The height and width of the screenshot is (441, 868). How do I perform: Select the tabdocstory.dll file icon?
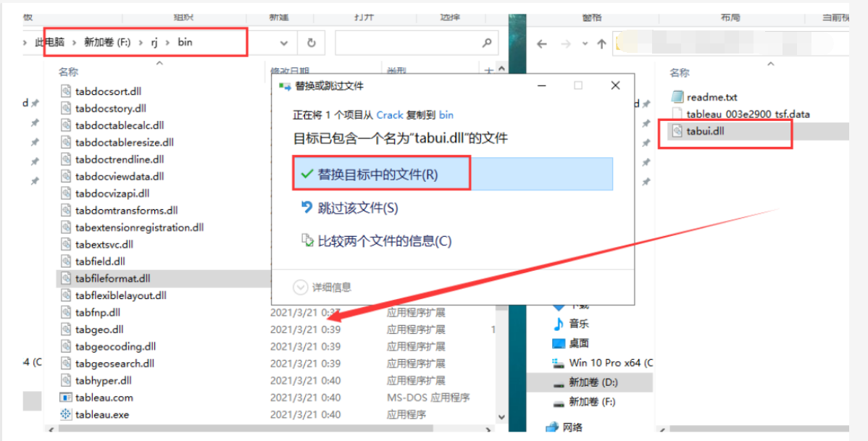tap(66, 109)
